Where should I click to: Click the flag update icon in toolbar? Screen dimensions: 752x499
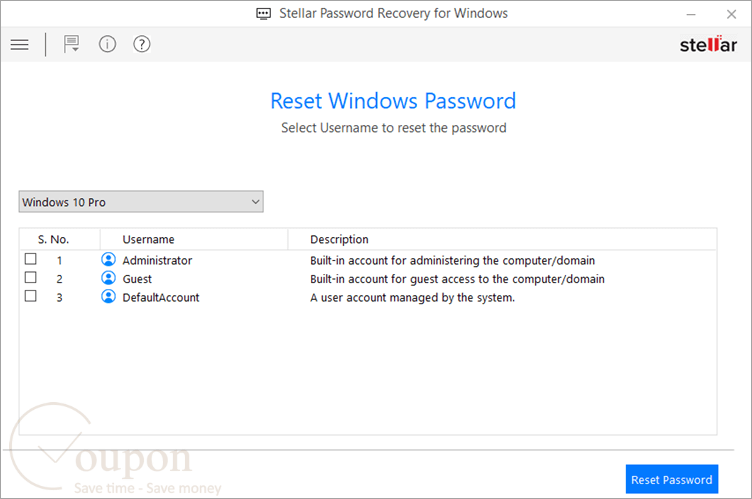click(x=71, y=44)
